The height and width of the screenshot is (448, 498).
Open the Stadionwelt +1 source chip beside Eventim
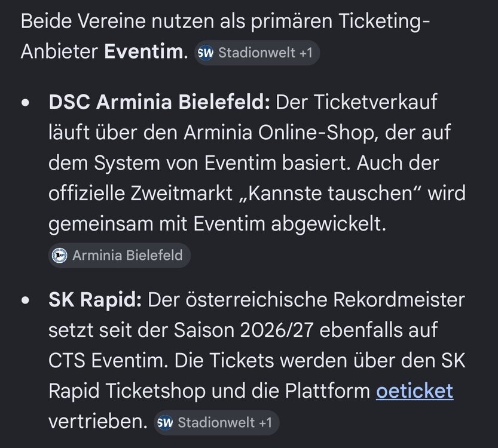(x=257, y=53)
